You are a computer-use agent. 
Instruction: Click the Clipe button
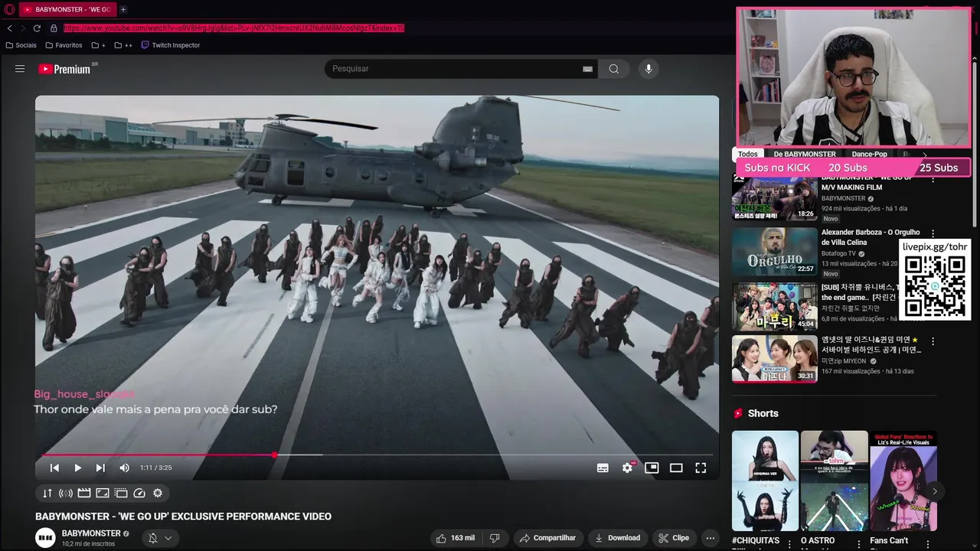click(674, 538)
